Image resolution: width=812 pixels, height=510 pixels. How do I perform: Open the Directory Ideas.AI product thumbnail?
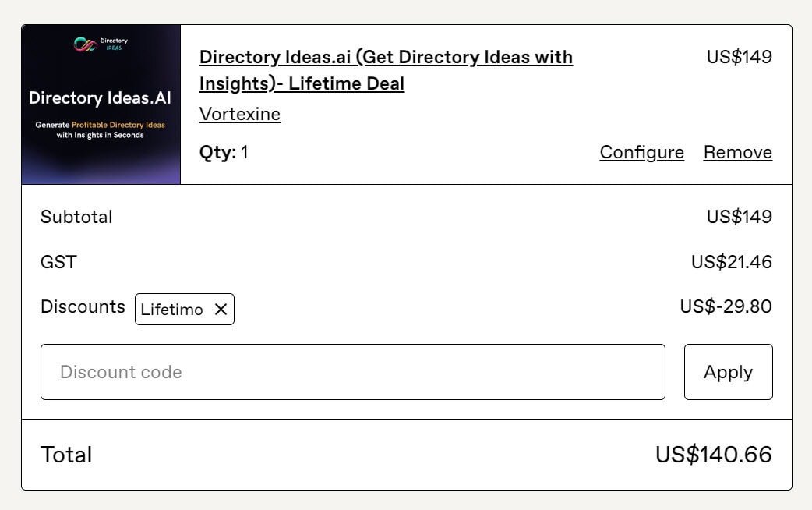coord(101,104)
